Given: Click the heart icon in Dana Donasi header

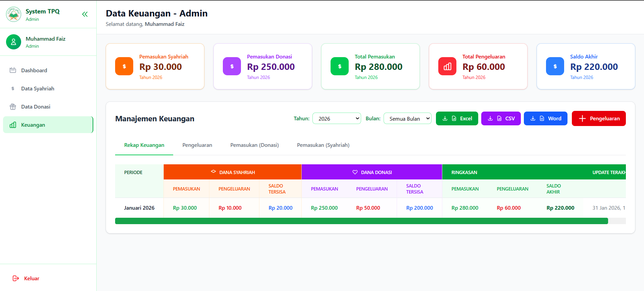Looking at the screenshot, I should (x=355, y=172).
